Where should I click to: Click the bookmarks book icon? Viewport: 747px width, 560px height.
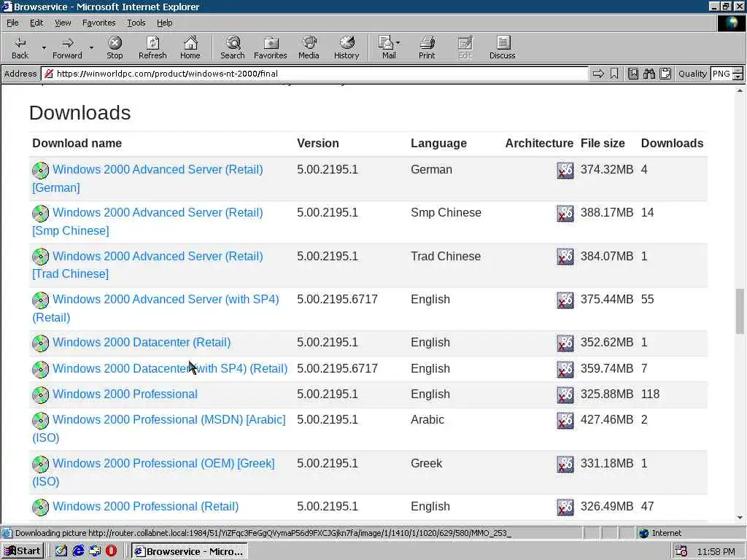click(x=632, y=74)
